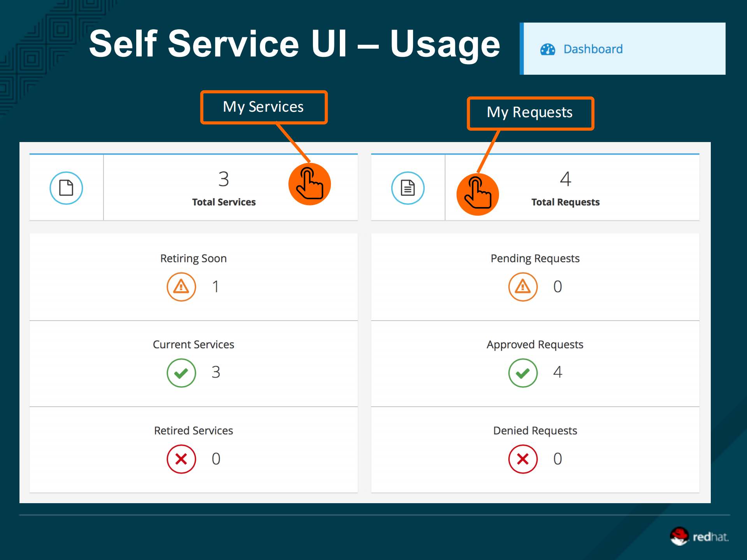Click the Approved Requests count of 4

tap(557, 372)
